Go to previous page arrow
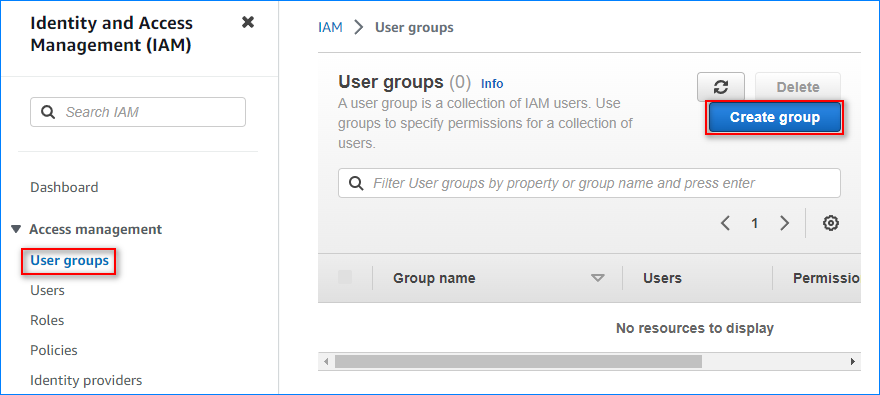Screen dimensions: 880x395 [x=725, y=223]
